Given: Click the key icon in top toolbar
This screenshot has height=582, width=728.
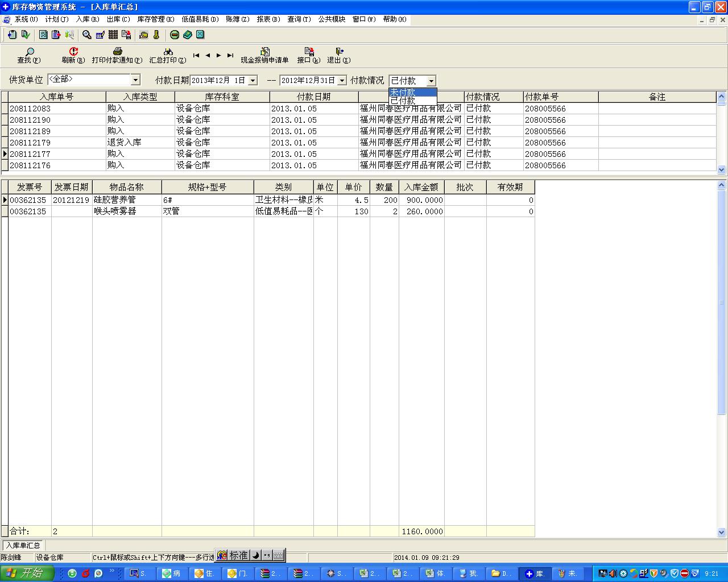Looking at the screenshot, I should click(x=156, y=35).
